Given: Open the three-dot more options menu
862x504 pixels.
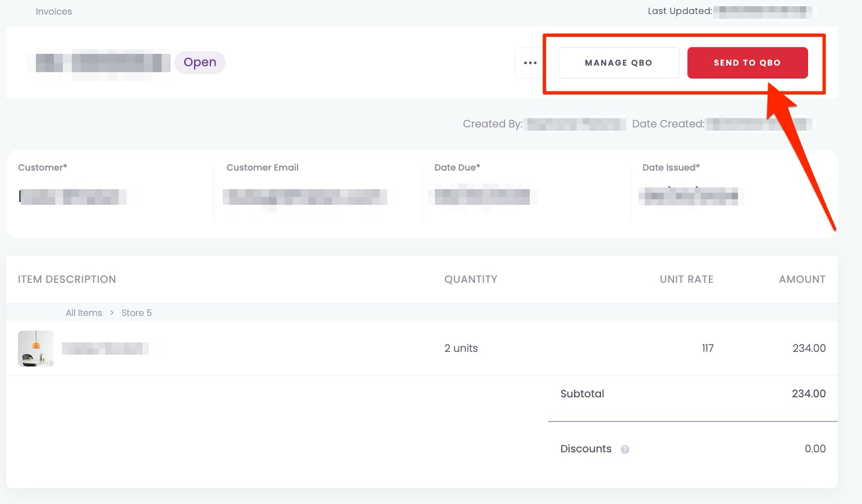Looking at the screenshot, I should 530,63.
